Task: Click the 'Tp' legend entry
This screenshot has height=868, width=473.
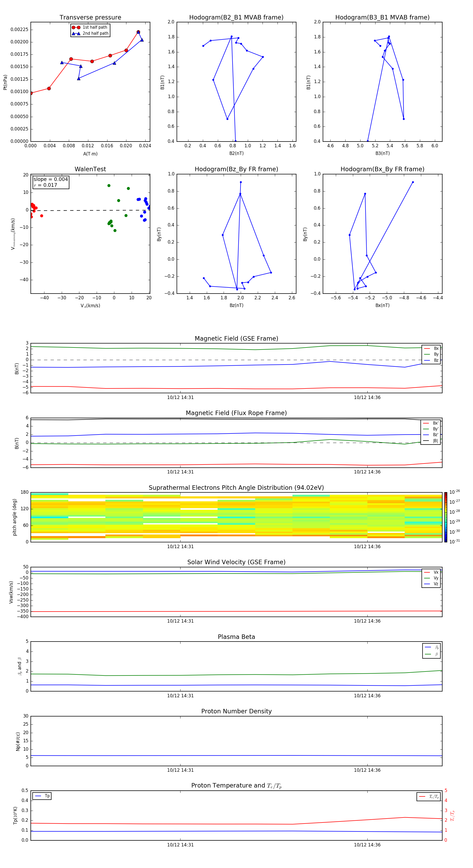Action: 42,796
